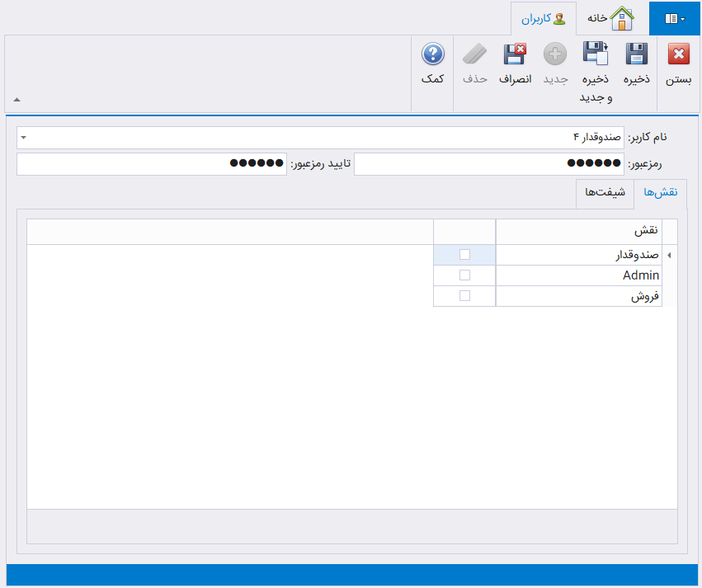
Task: Click the Save and New (ذخیره و جدید) icon
Action: pyautogui.click(x=595, y=54)
